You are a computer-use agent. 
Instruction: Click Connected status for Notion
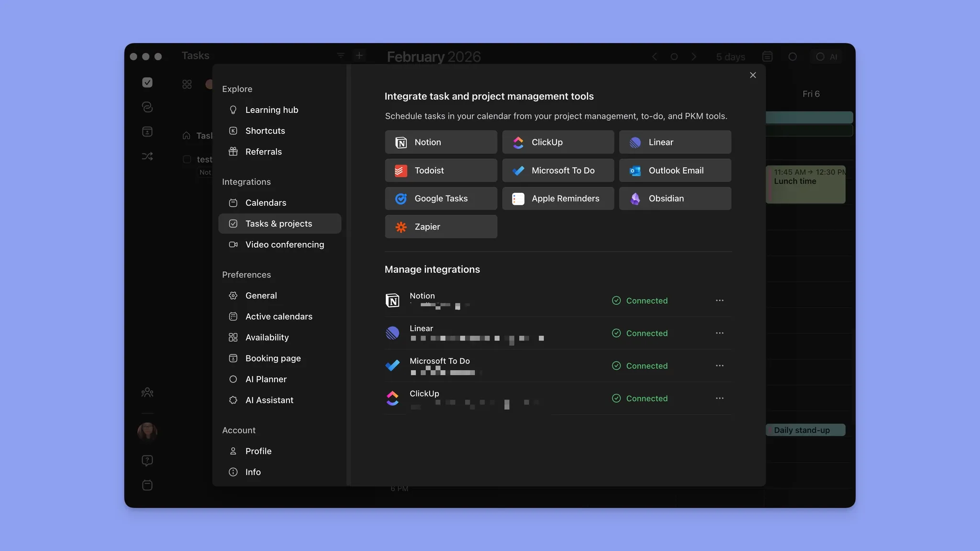tap(640, 300)
